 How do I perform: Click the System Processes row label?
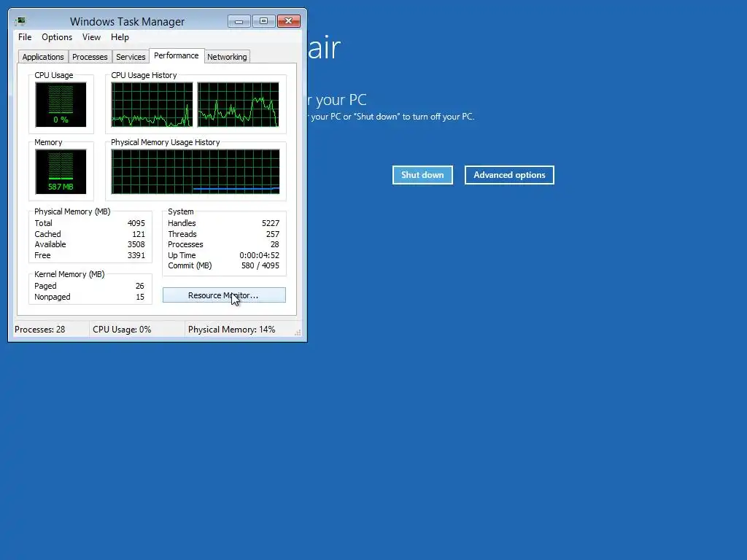[x=185, y=245]
